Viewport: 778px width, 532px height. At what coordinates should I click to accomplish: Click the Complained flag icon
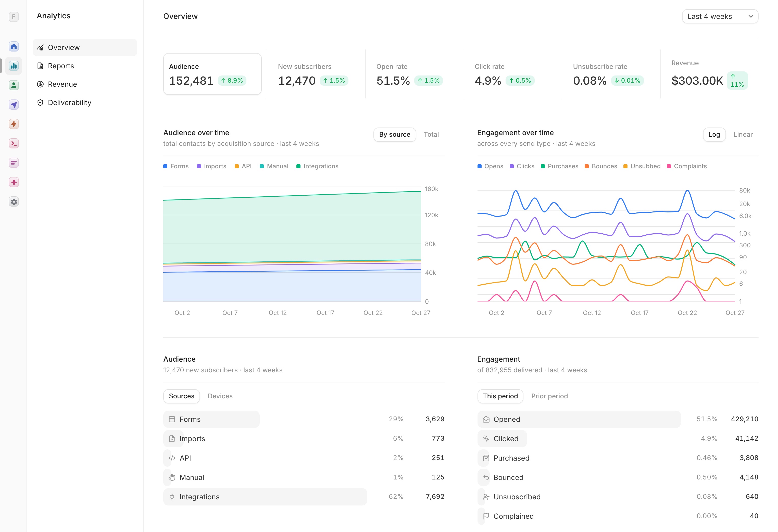pos(486,516)
